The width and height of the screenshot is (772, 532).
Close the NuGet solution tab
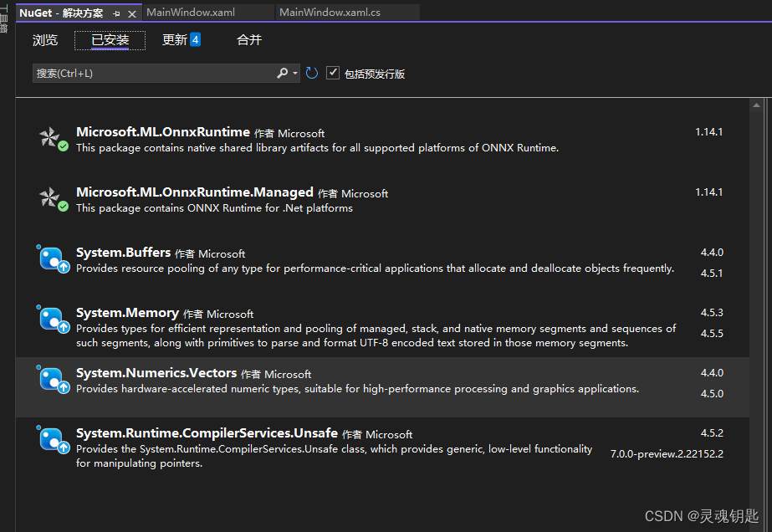coord(132,13)
